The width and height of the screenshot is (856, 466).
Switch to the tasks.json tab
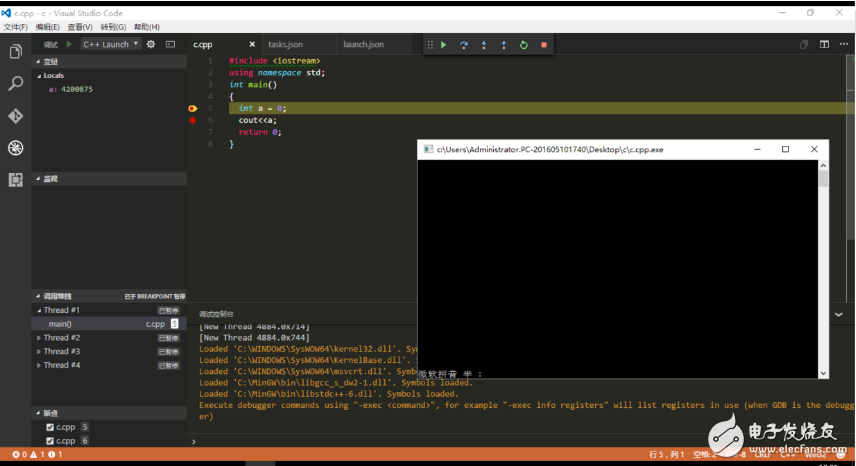pos(286,44)
